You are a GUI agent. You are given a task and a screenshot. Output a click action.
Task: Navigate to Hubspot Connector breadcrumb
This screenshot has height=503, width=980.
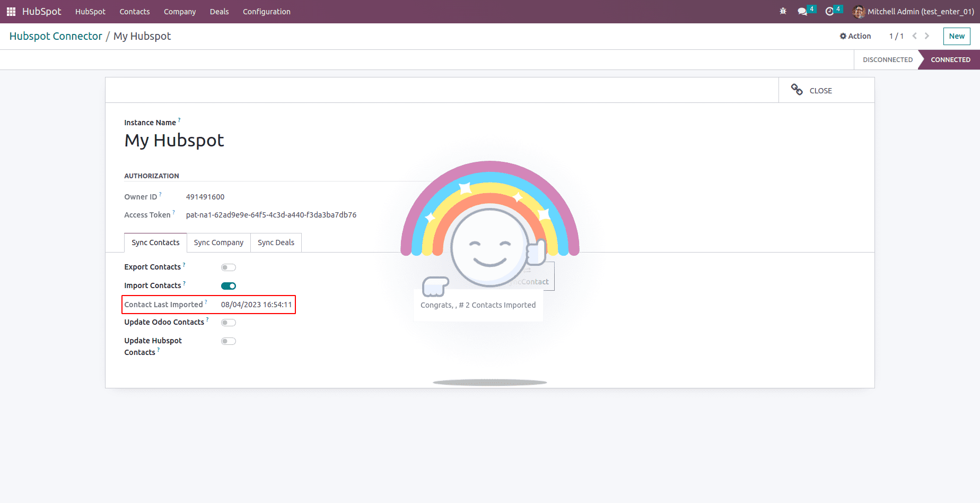[x=56, y=36]
